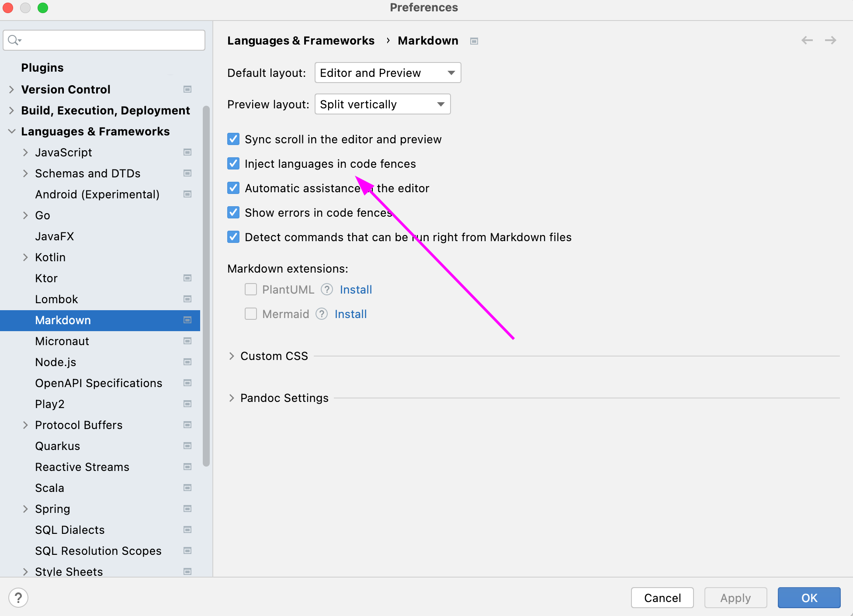853x616 pixels.
Task: Expand the Custom CSS section
Action: [232, 356]
